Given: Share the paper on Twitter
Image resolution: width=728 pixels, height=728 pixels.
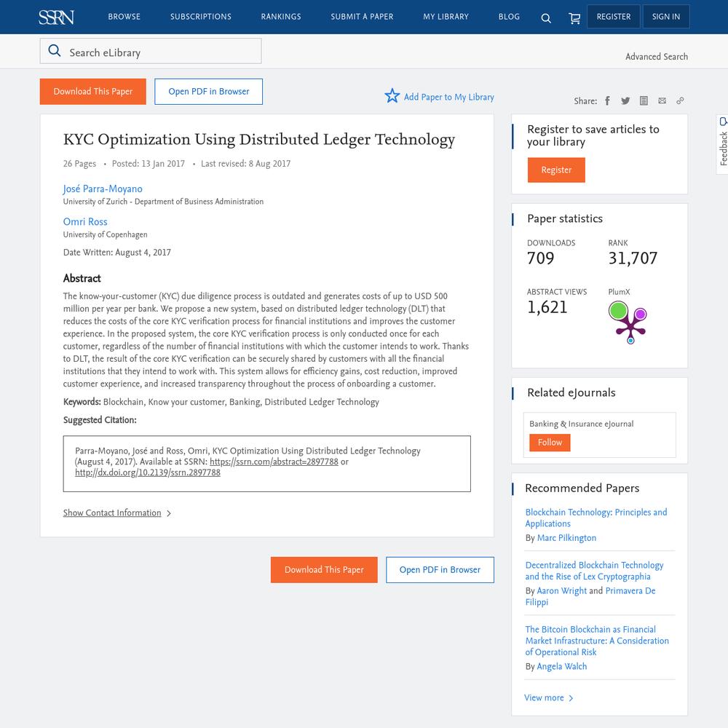Looking at the screenshot, I should (x=625, y=100).
